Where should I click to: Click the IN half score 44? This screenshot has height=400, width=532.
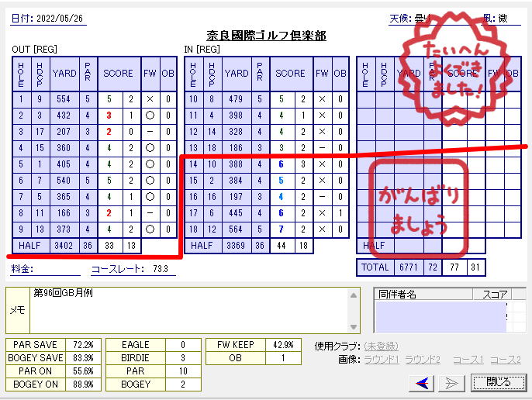(x=282, y=245)
